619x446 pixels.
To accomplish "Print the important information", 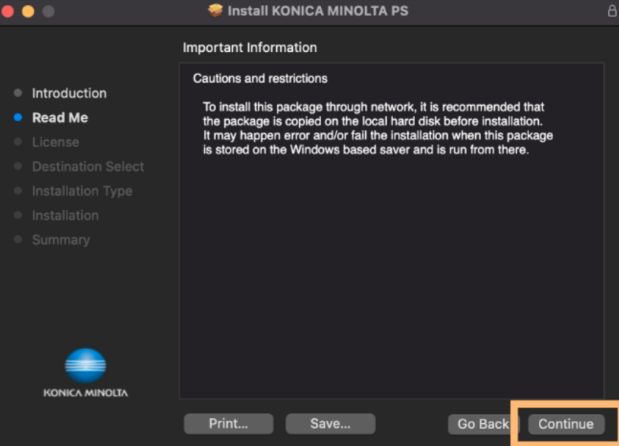I will 229,424.
